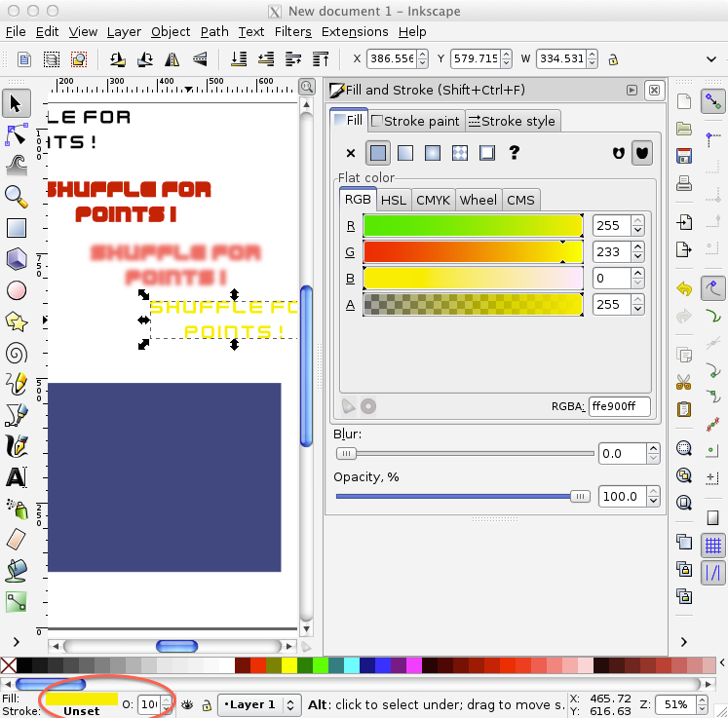
Task: Set fill to No paint (X)
Action: [351, 153]
